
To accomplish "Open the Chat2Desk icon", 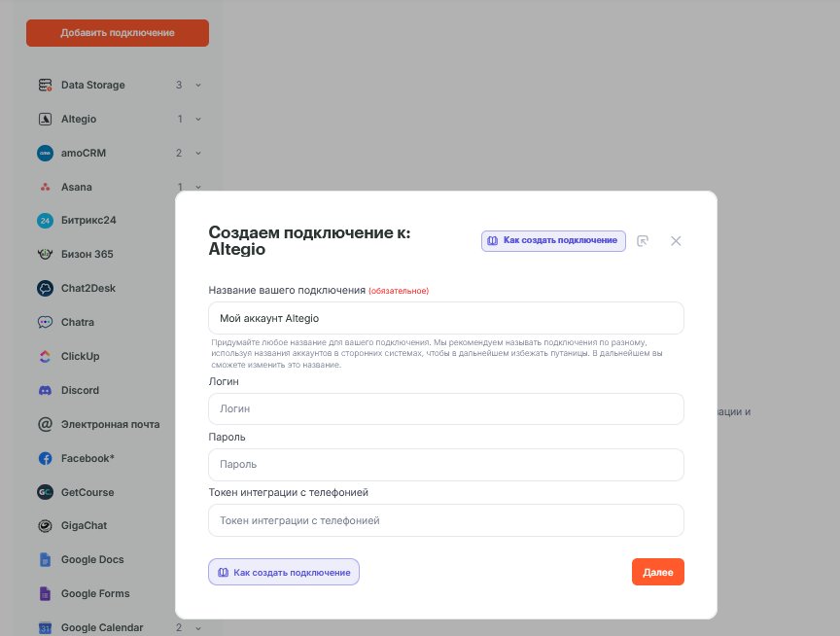I will click(x=45, y=289).
